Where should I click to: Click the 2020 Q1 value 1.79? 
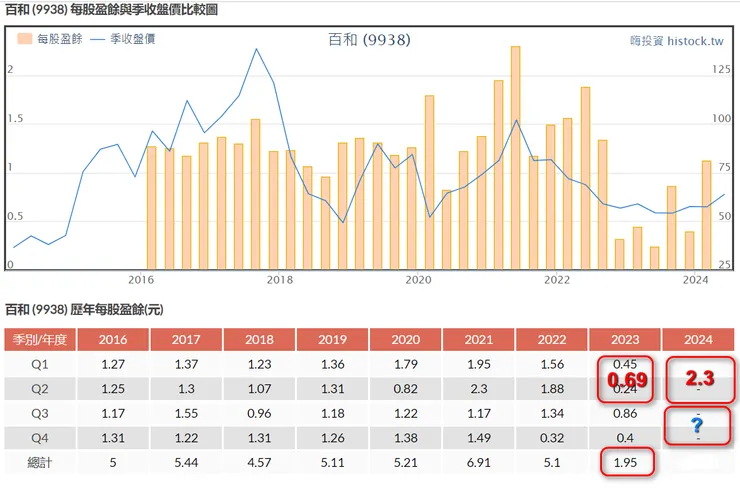coord(405,364)
